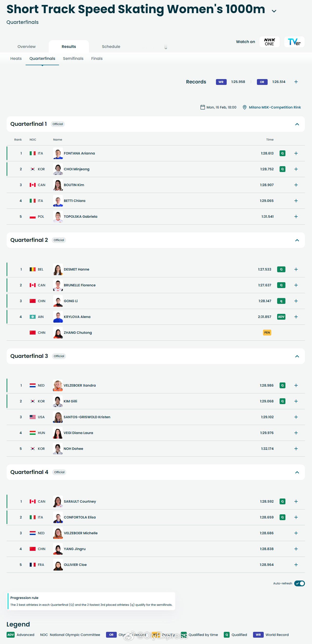Switch to the Overview tab
The width and height of the screenshot is (312, 644).
pos(27,46)
